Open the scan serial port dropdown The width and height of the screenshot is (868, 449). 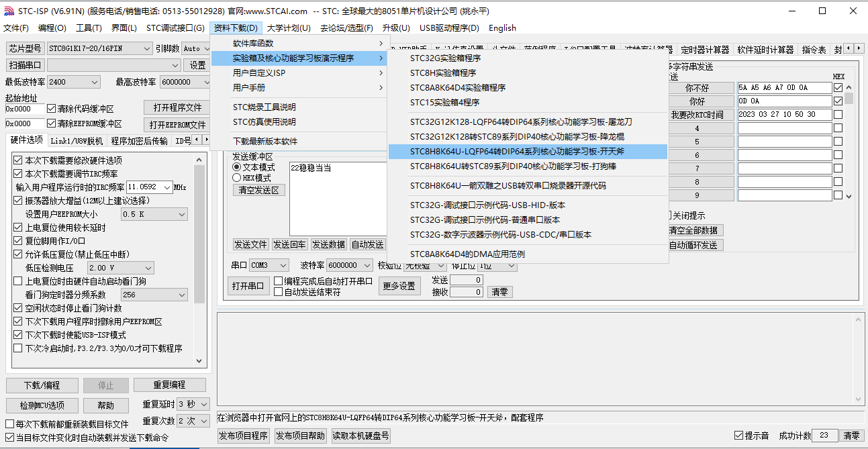click(113, 65)
